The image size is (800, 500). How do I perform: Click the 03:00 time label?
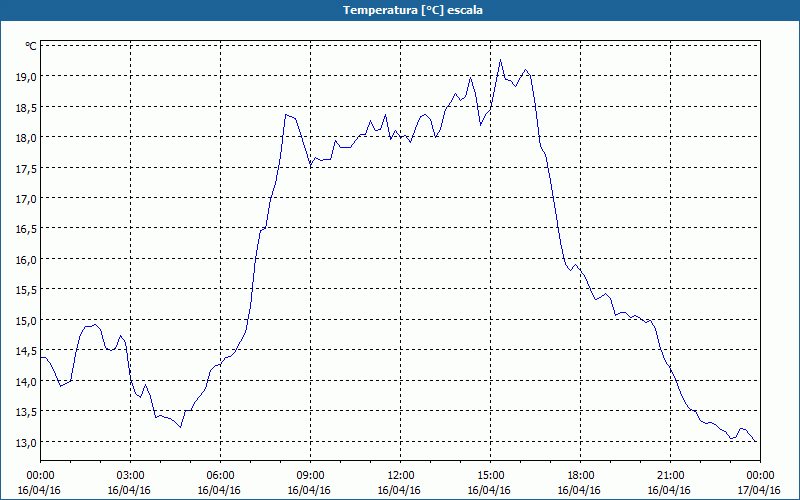(131, 476)
